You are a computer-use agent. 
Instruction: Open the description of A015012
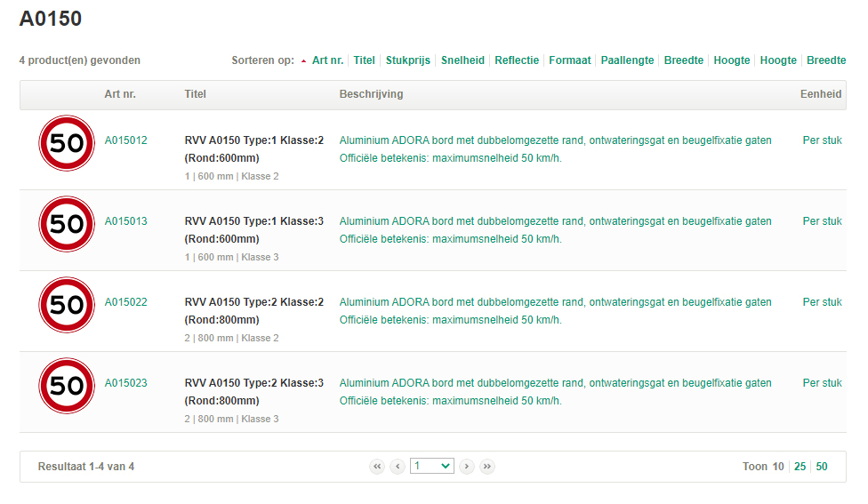tap(555, 148)
